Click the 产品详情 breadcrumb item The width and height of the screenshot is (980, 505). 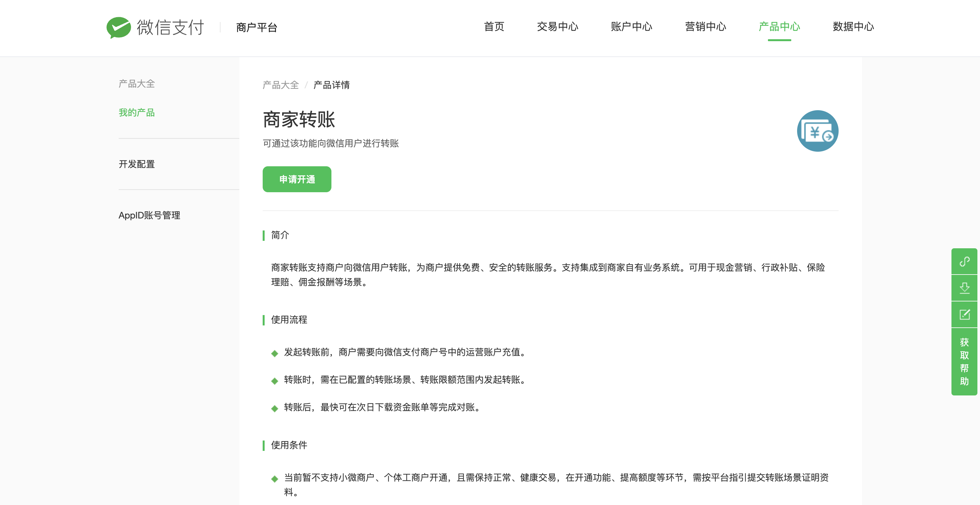(331, 85)
